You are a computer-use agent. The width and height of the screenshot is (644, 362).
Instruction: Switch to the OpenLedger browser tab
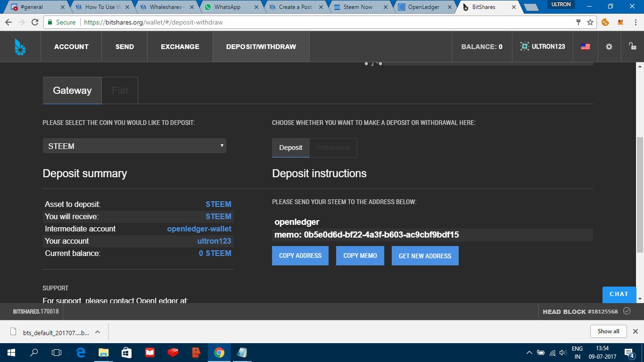pos(424,7)
